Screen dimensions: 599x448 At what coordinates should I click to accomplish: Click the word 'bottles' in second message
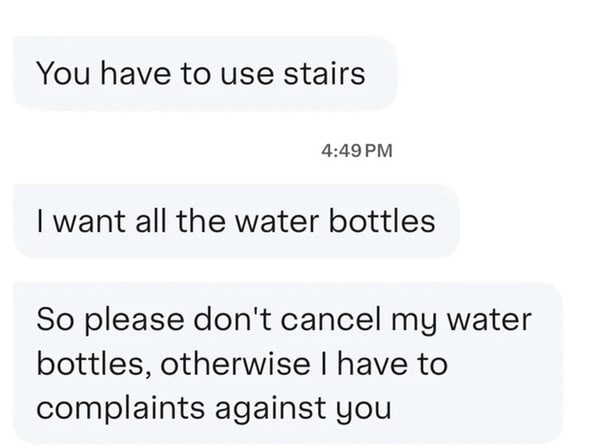point(382,221)
